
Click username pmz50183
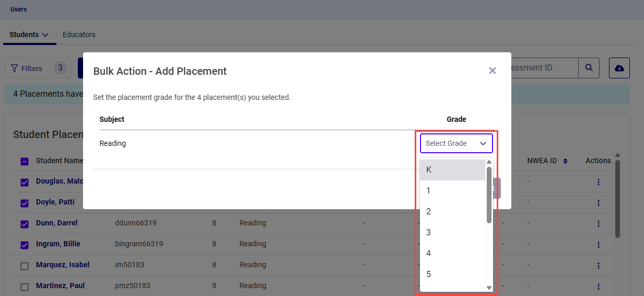click(x=133, y=286)
